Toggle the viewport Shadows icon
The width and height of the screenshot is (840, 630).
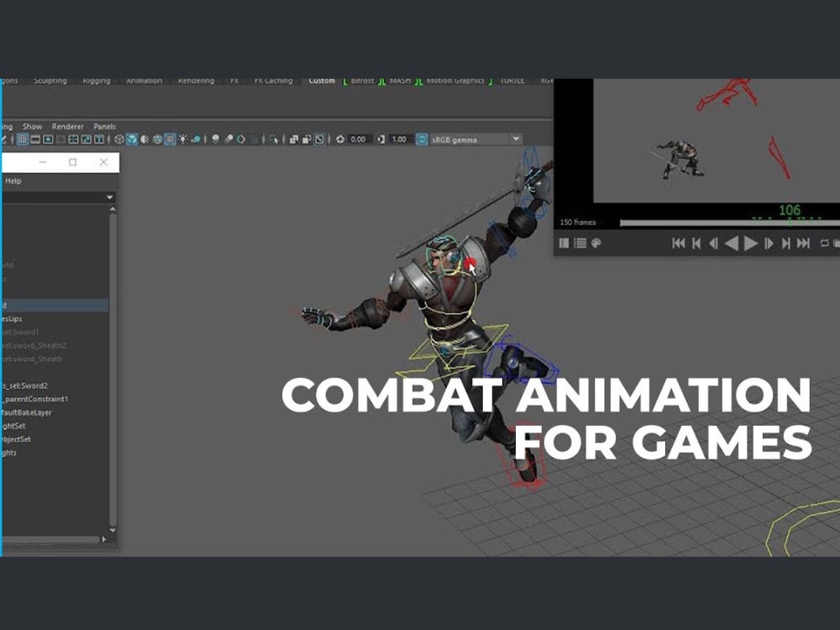pos(196,139)
